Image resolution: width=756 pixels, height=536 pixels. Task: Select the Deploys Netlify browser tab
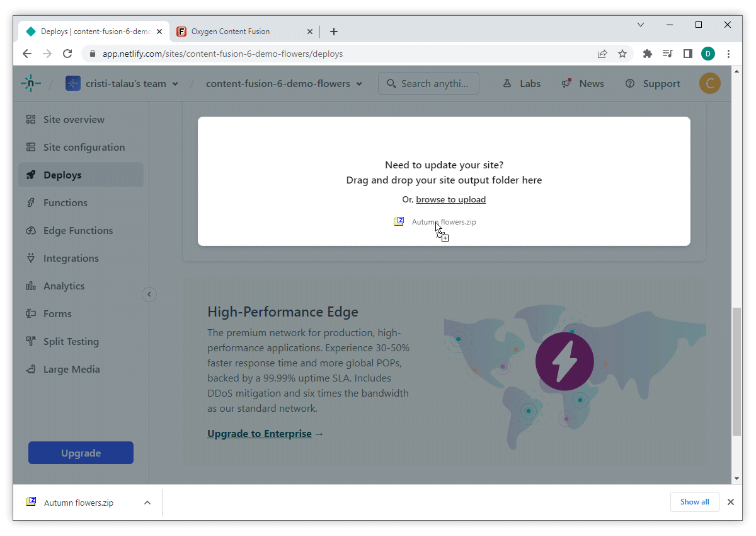point(94,32)
